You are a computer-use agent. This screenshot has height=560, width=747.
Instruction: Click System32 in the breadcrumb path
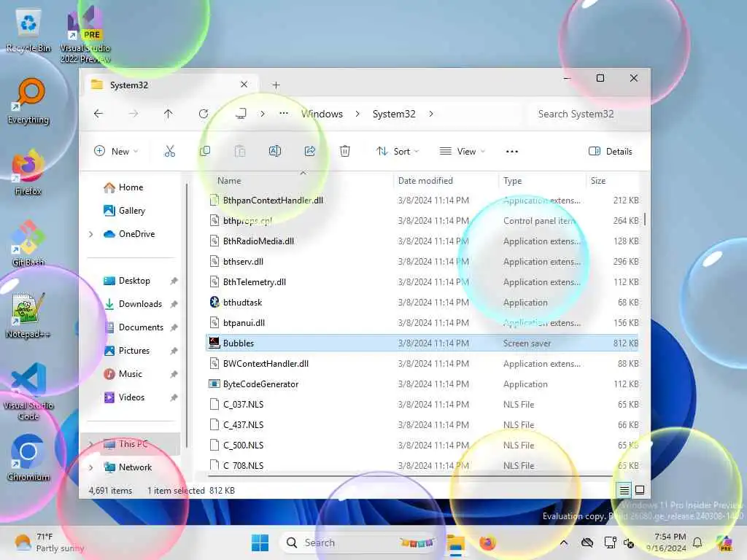[x=394, y=114]
